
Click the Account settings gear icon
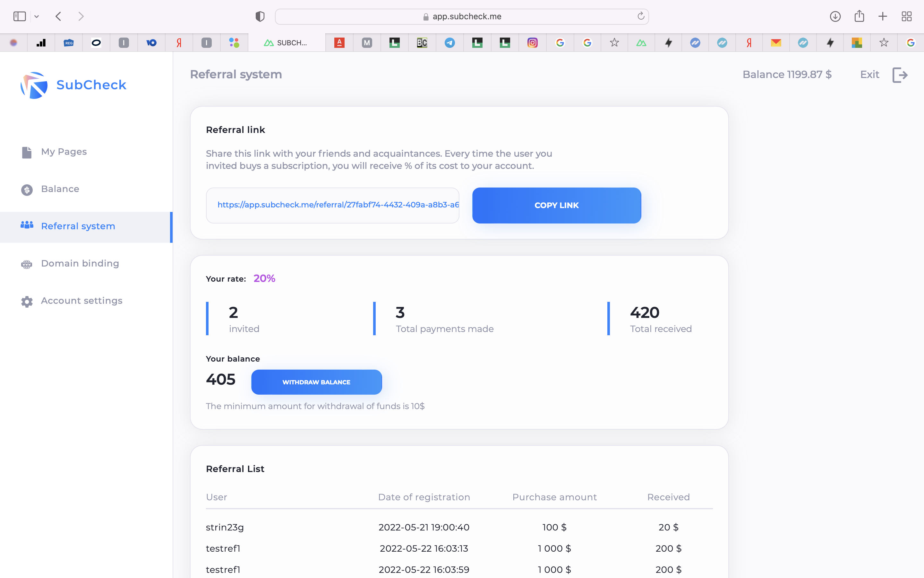click(27, 302)
